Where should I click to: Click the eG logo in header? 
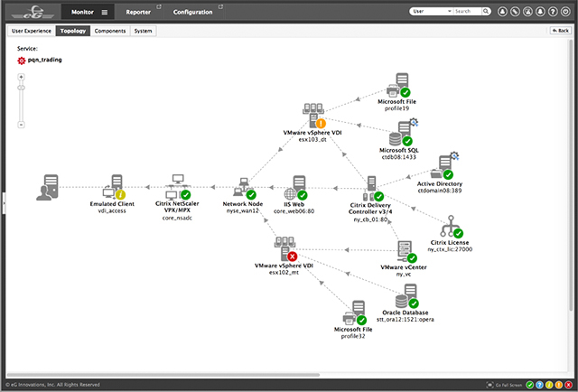click(x=33, y=12)
